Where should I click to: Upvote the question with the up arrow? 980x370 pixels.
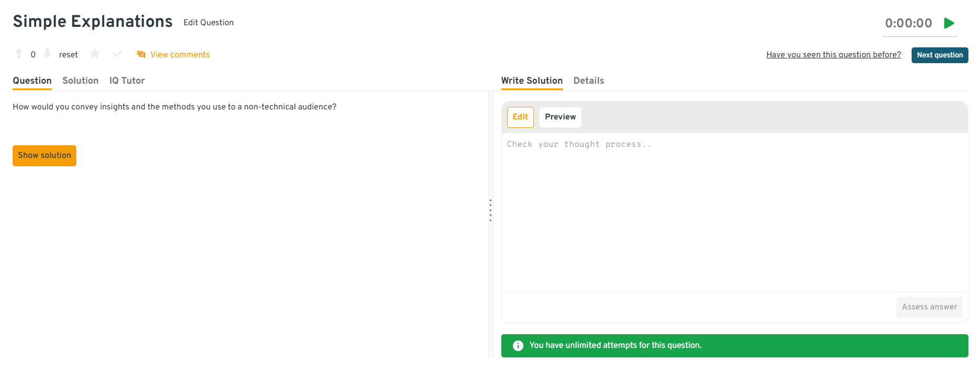[19, 54]
